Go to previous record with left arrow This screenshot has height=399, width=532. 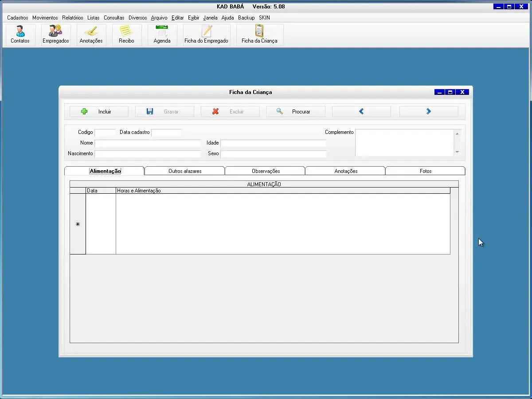[x=361, y=112]
